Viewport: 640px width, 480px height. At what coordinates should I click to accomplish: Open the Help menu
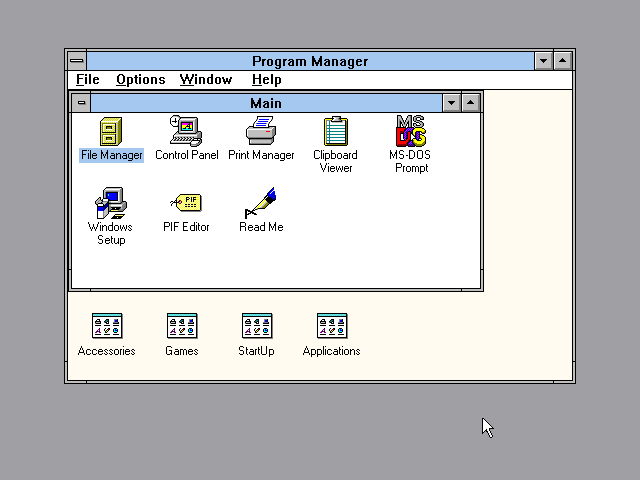[x=267, y=80]
